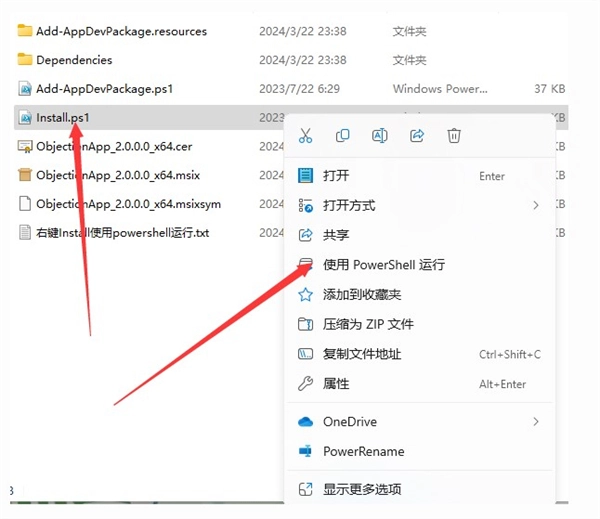Open 属性 properties entry
Screen dimensions: 600x519
click(336, 384)
